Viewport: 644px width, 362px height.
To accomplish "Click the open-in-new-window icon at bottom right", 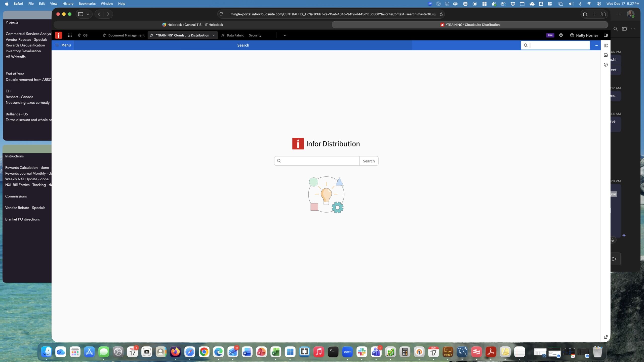I will tap(606, 337).
